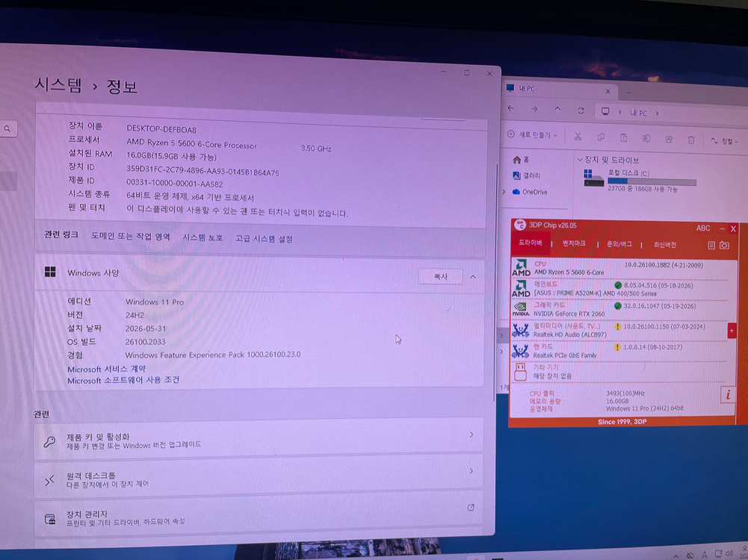Click the NVIDIA 그래픽 카드 logo in 3DP Chip
Viewport: 748px width, 560px height.
click(520, 309)
